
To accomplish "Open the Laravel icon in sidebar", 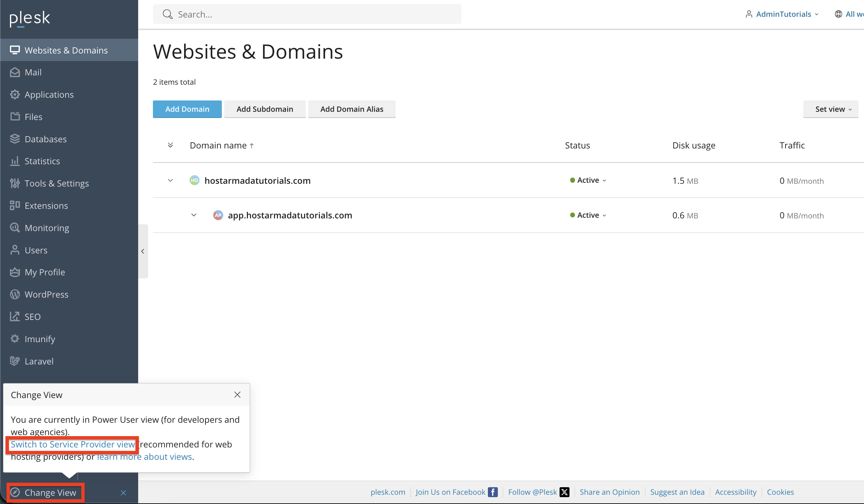I will pyautogui.click(x=15, y=361).
